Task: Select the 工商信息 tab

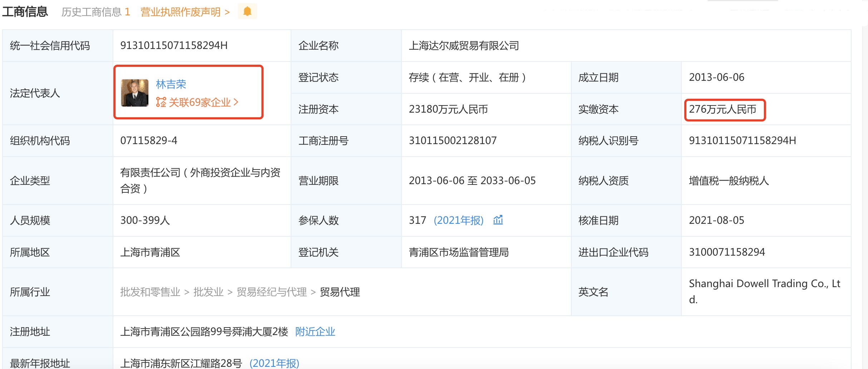Action: tap(24, 11)
